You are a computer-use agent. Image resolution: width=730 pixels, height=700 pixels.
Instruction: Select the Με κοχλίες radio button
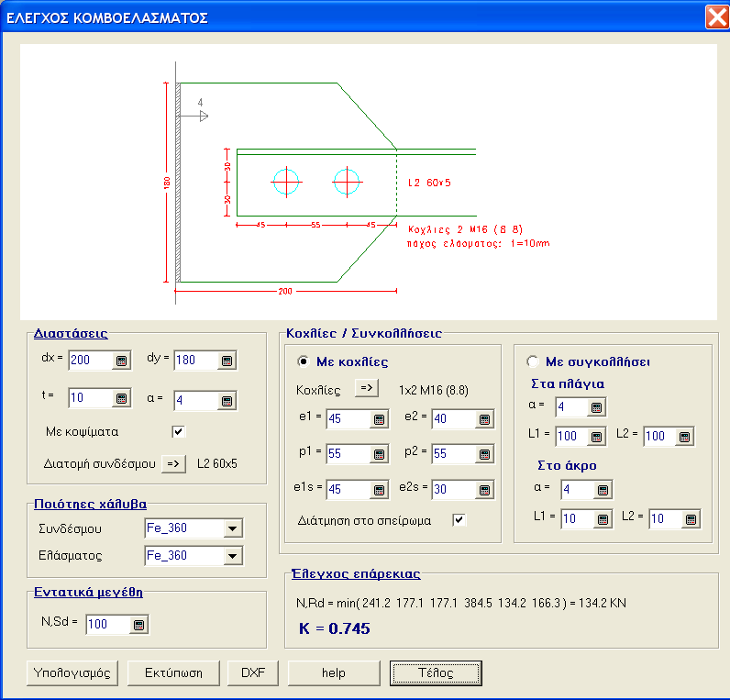tap(303, 361)
